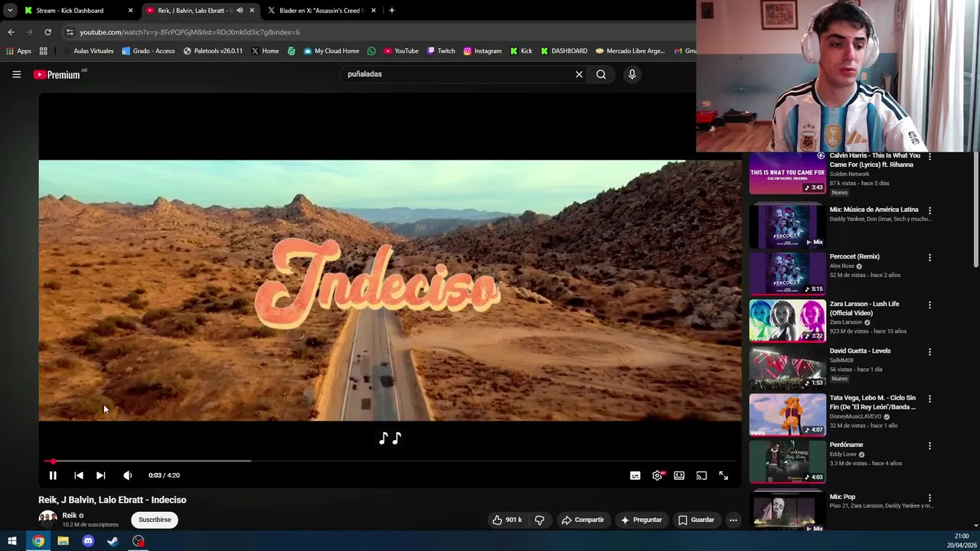The height and width of the screenshot is (551, 980).
Task: Open Discord from the taskbar
Action: coord(88,541)
